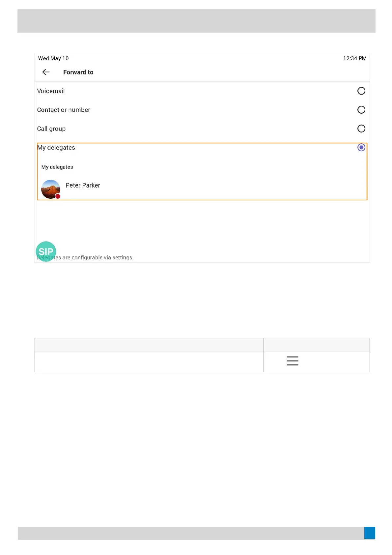The image size is (392, 555).
Task: Click the Voicemail option label
Action: click(51, 91)
